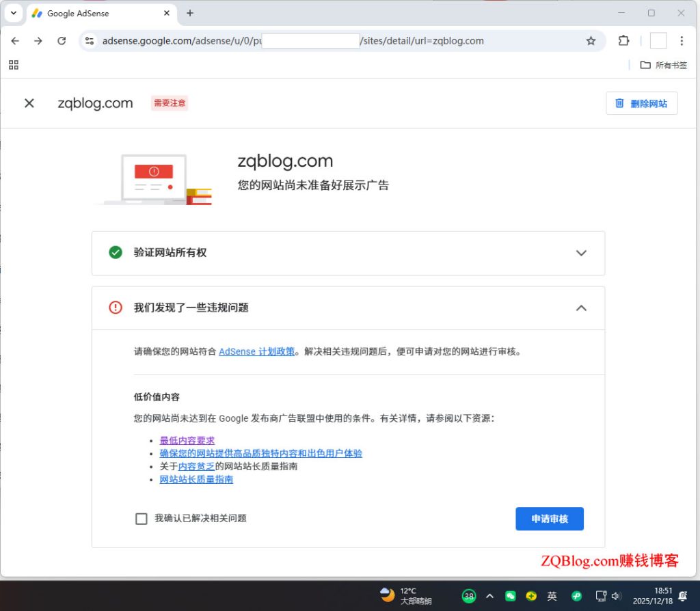This screenshot has height=611, width=700.
Task: Check the 我确认已解决相关问题 checkbox
Action: tap(141, 519)
